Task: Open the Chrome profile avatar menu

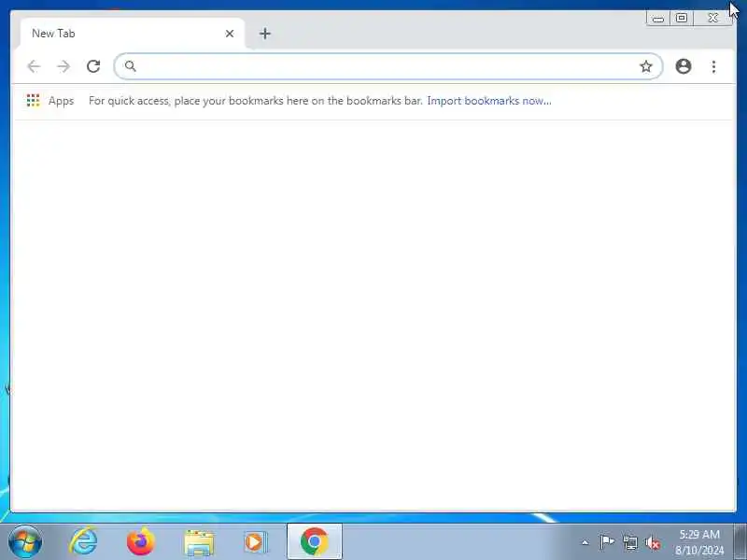Action: (x=684, y=66)
